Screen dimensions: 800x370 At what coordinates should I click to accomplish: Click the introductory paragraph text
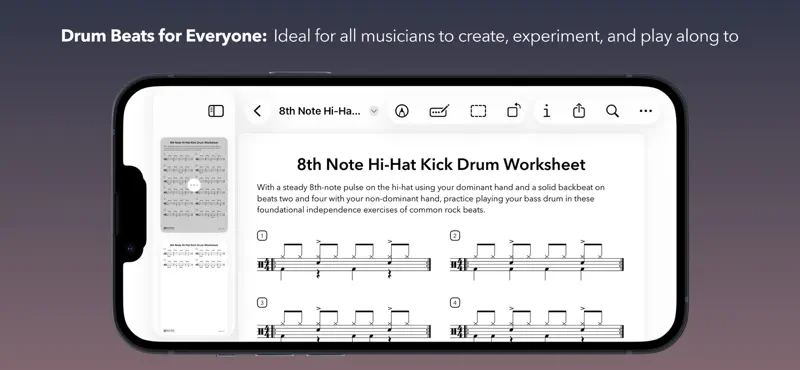click(x=431, y=199)
